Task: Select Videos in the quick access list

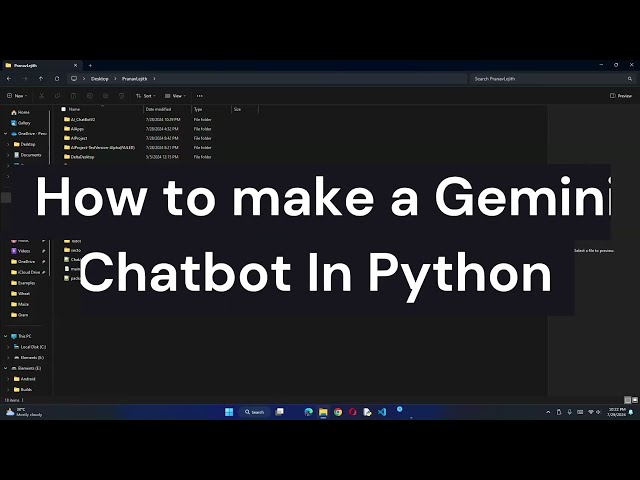Action: pos(20,251)
